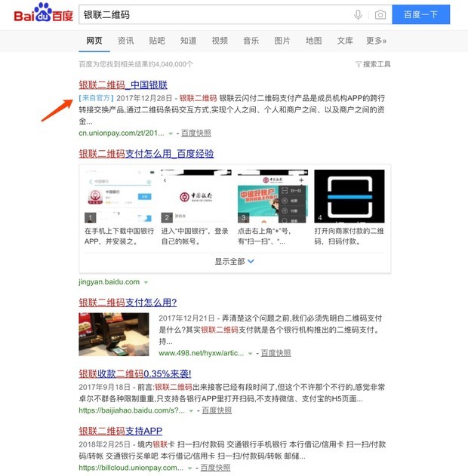Click the Baidu logo

(44, 13)
